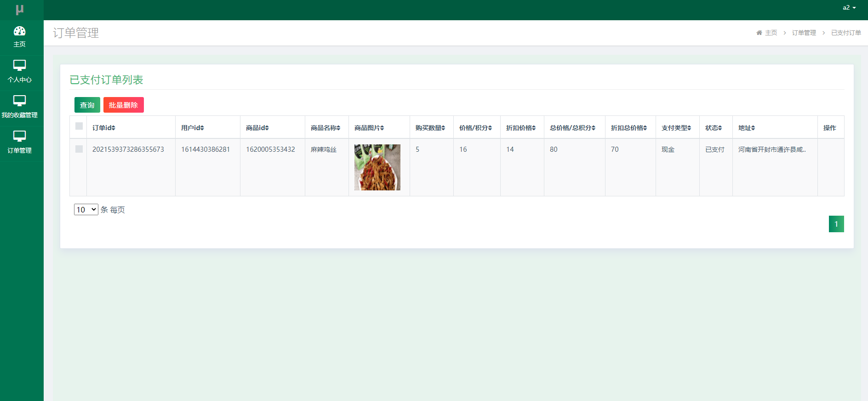This screenshot has width=868, height=401.
Task: Click the 批量删除 button
Action: pos(124,105)
